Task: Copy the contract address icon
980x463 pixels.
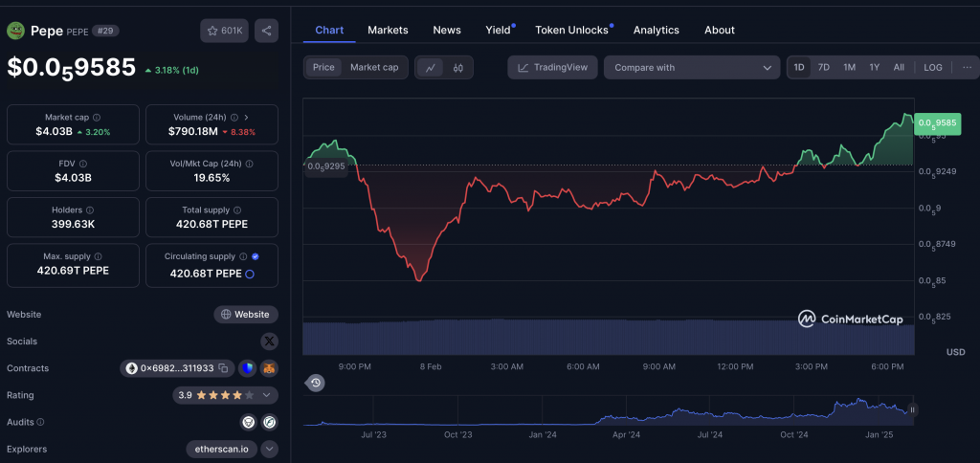Action: (223, 368)
